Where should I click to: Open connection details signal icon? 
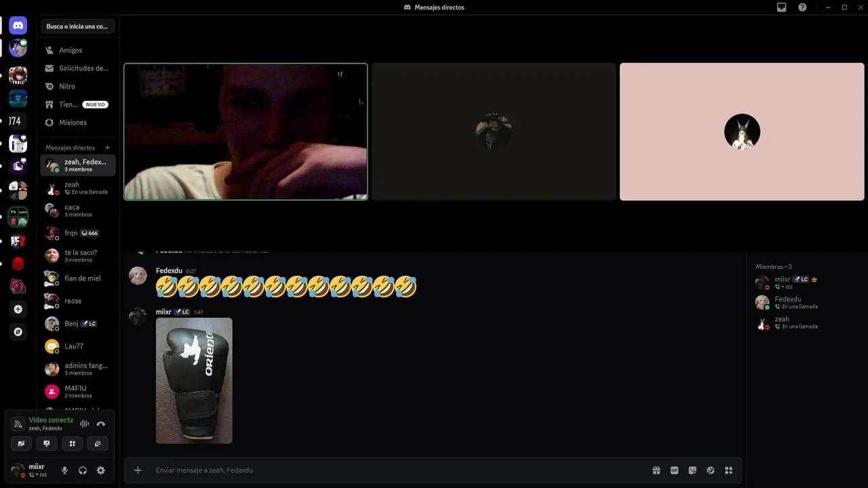[x=18, y=424]
